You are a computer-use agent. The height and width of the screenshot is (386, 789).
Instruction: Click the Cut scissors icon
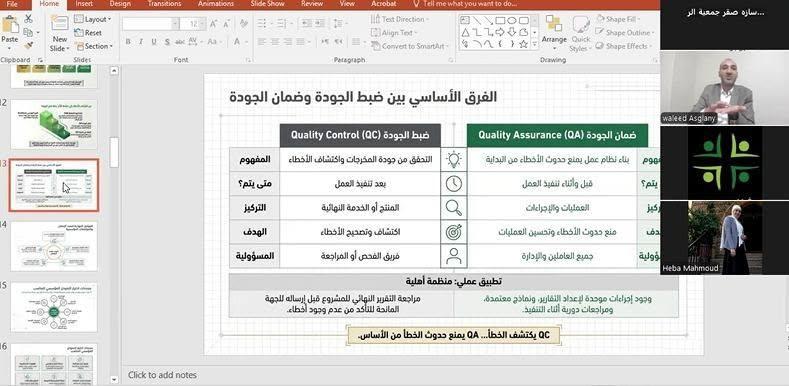28,19
